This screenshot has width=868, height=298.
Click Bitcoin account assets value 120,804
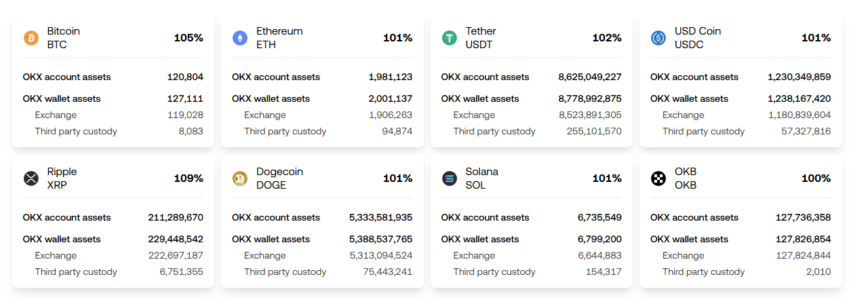coord(185,77)
